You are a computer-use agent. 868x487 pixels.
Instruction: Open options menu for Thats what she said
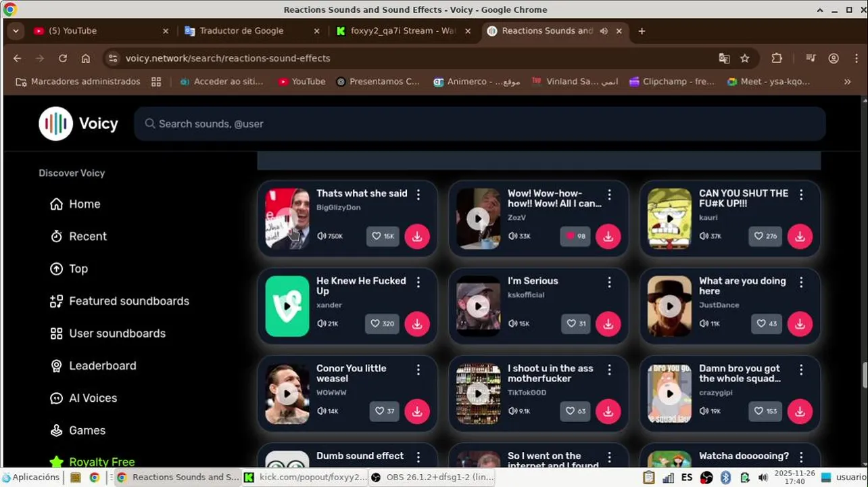pos(418,195)
